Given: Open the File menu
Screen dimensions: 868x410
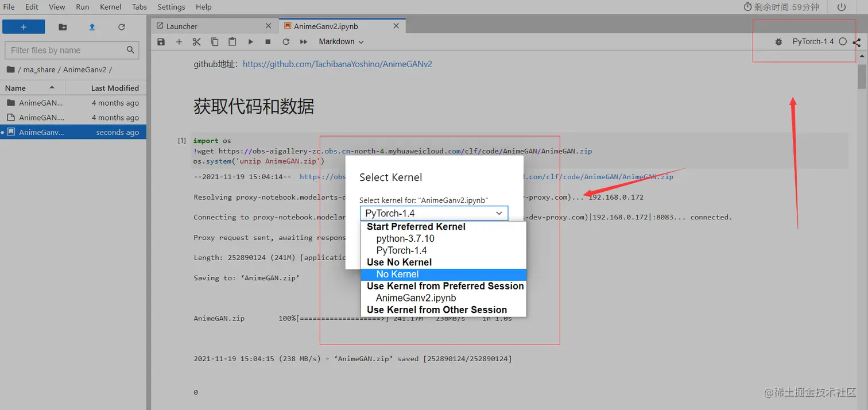Looking at the screenshot, I should [9, 7].
